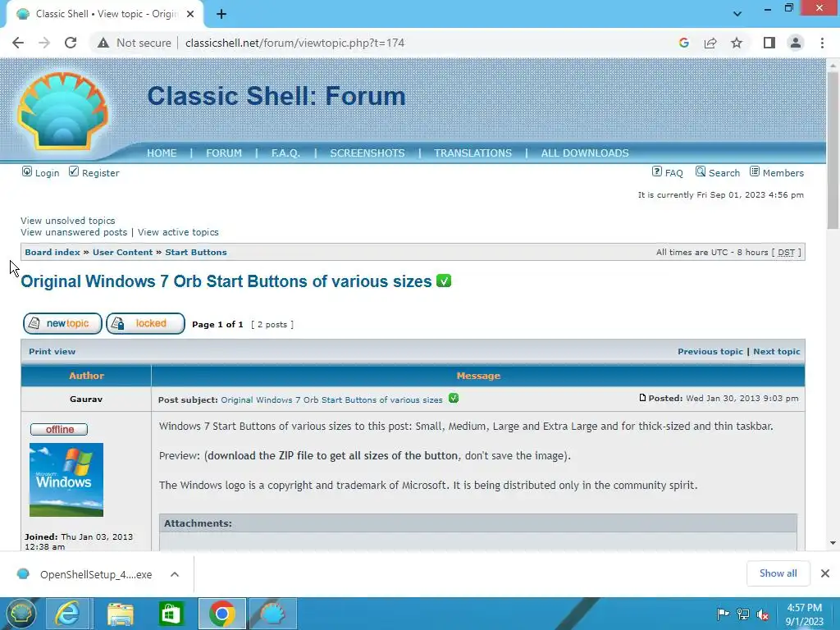This screenshot has width=840, height=630.
Task: Click View unanswered posts
Action: (x=74, y=232)
